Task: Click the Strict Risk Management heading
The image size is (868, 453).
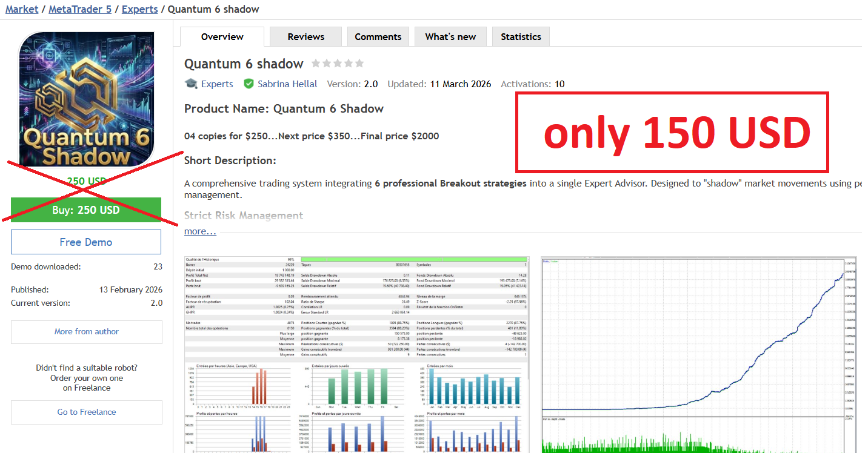Action: 244,216
